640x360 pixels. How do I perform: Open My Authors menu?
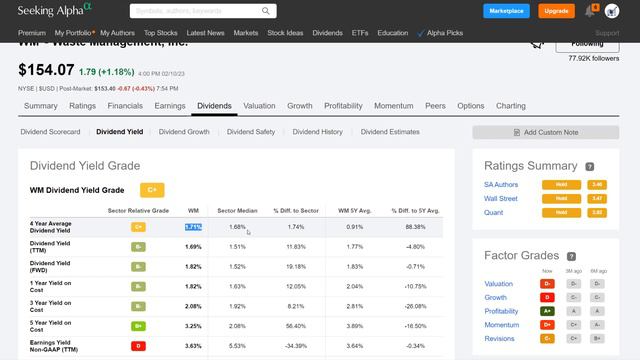(x=117, y=33)
